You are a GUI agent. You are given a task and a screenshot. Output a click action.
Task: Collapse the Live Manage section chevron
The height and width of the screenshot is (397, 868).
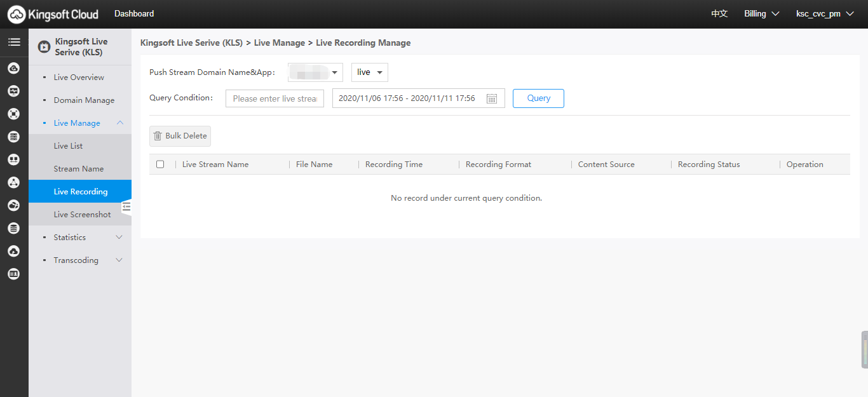119,123
